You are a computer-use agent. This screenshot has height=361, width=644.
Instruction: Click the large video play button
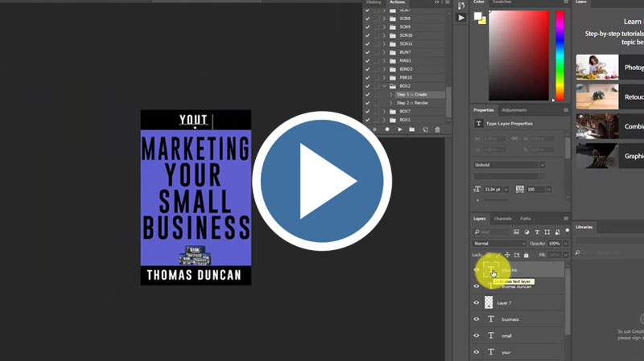pyautogui.click(x=322, y=182)
